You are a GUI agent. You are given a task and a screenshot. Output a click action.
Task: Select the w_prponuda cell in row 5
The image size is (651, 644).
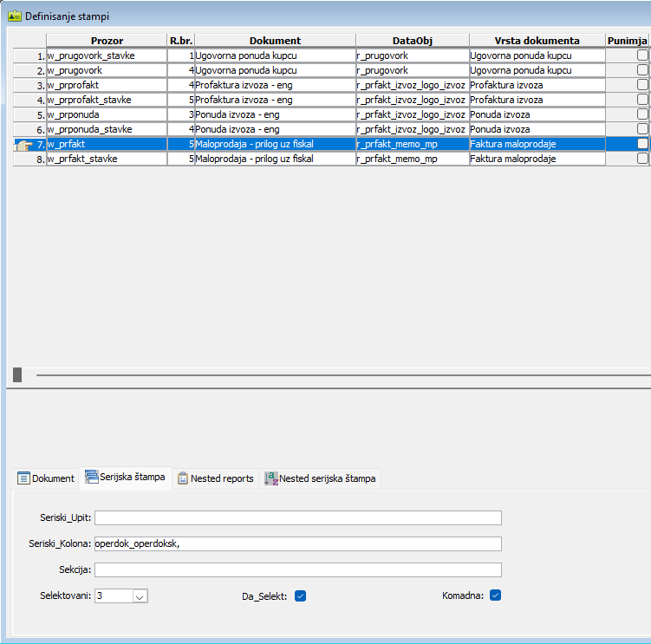(x=107, y=114)
